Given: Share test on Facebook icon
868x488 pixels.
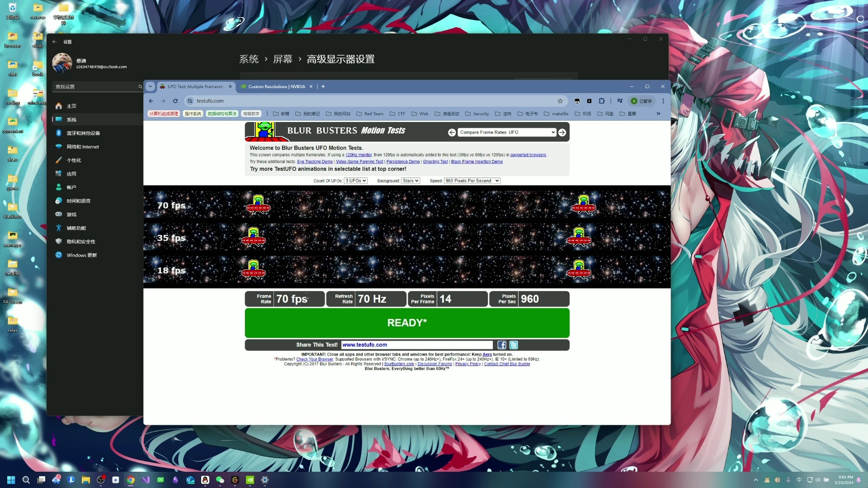Looking at the screenshot, I should [x=502, y=345].
